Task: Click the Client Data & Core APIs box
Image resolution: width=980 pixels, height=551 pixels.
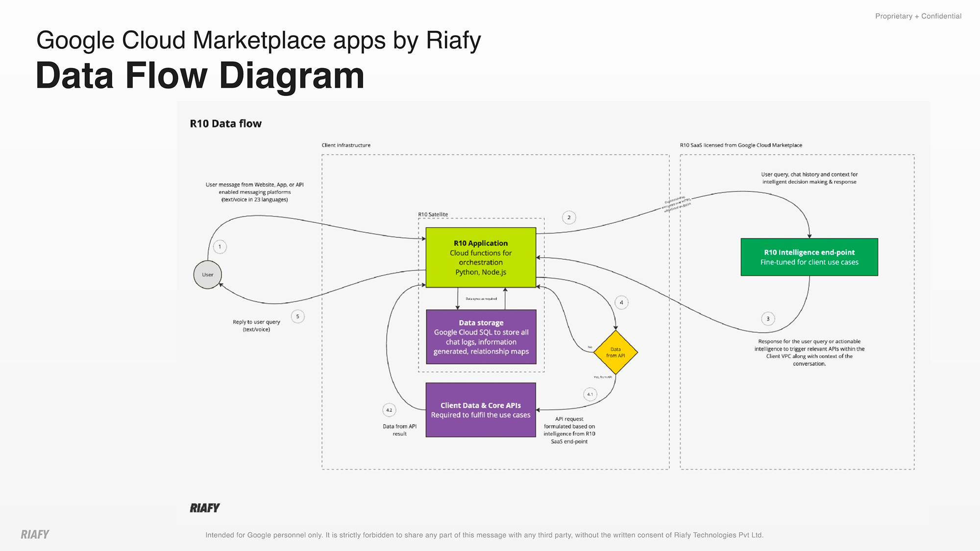Action: click(481, 410)
